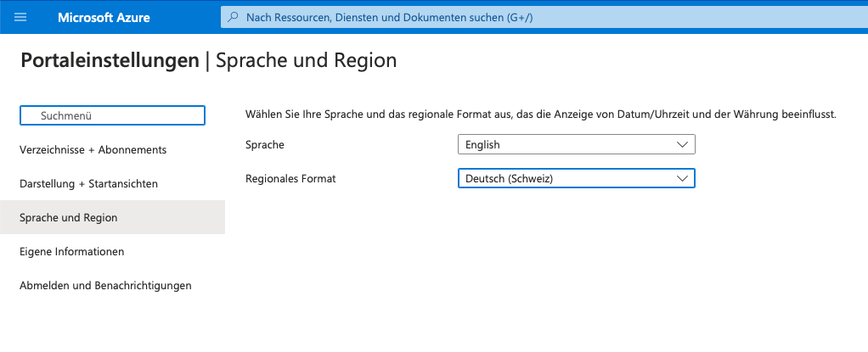This screenshot has height=352, width=868.
Task: Click the Portaleinstellungen page title
Action: 109,61
